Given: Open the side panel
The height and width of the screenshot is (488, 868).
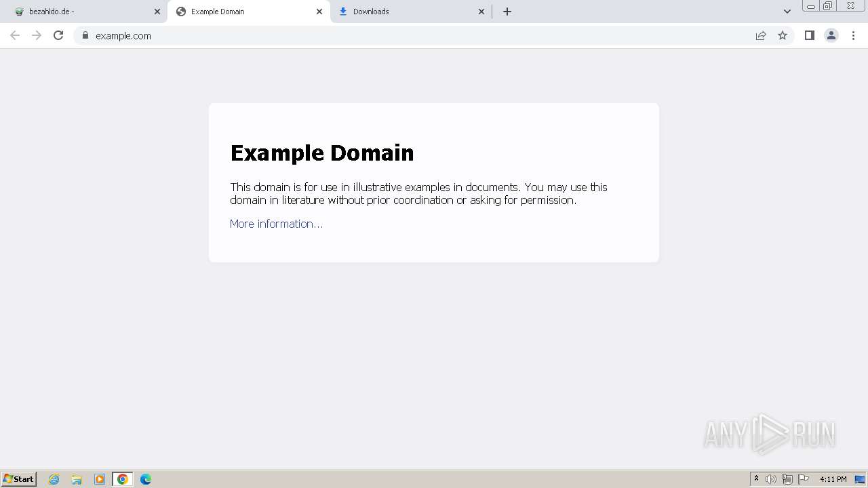Looking at the screenshot, I should (x=809, y=35).
